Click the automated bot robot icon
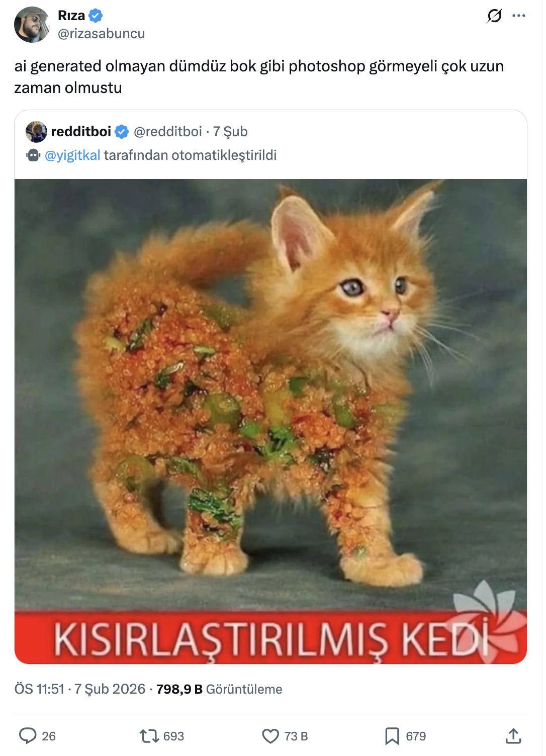The height and width of the screenshot is (756, 546). pyautogui.click(x=33, y=155)
